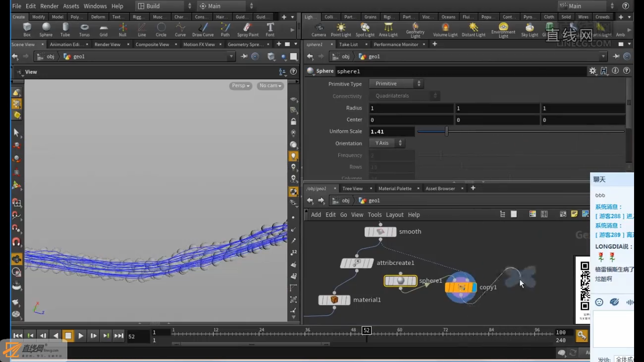Open the Orientation Y Axis dropdown
The image size is (644, 362).
tap(386, 143)
